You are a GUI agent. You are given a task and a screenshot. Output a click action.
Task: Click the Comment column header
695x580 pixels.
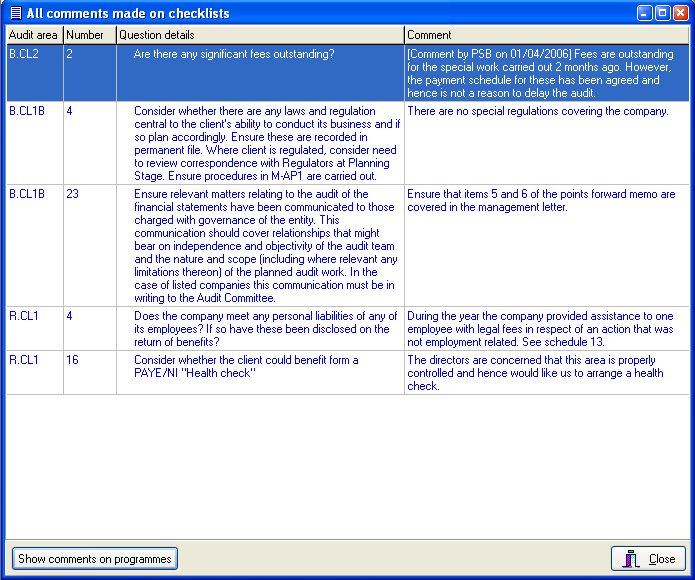(x=547, y=35)
